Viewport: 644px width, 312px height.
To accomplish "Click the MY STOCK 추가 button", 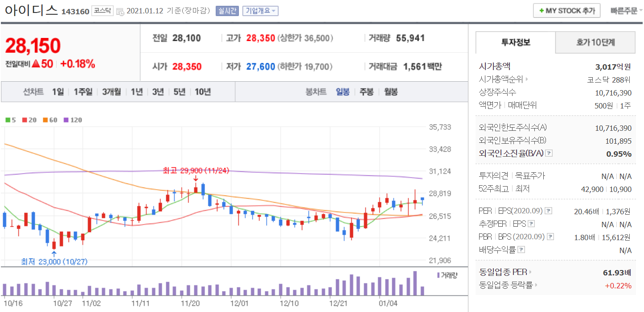I will tap(566, 11).
